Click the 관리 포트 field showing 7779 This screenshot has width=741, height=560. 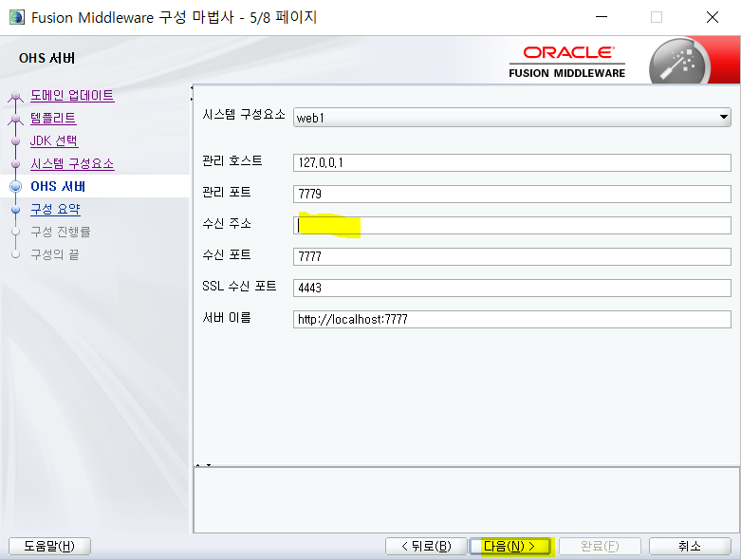[x=511, y=194]
